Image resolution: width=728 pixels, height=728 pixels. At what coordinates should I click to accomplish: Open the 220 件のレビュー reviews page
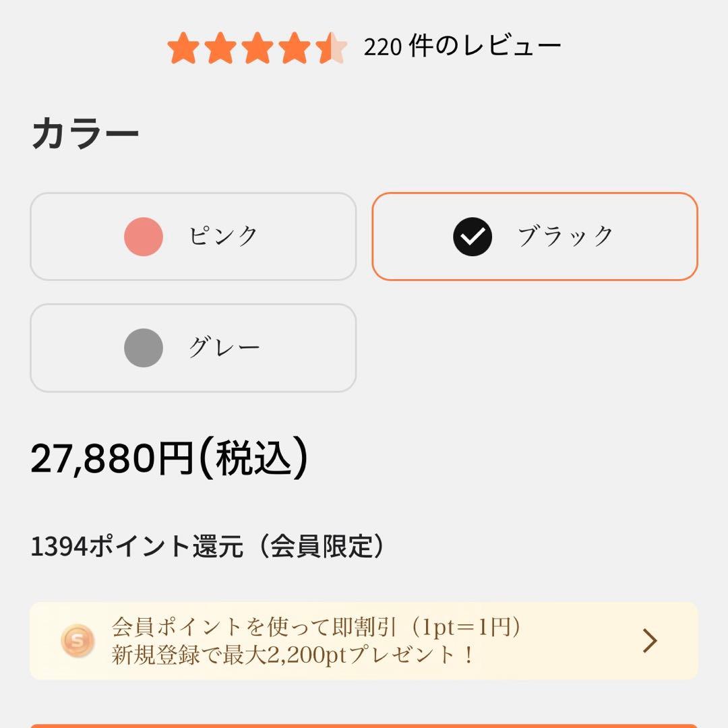(x=462, y=46)
